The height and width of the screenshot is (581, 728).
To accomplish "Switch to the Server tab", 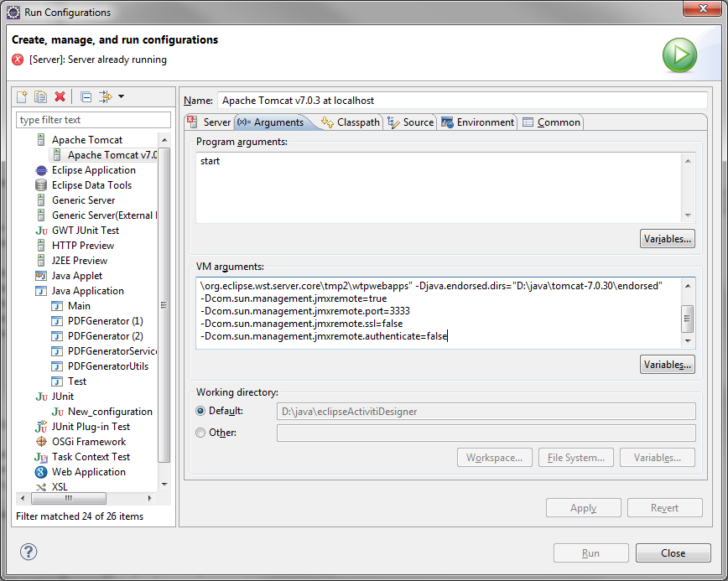I will tap(210, 122).
